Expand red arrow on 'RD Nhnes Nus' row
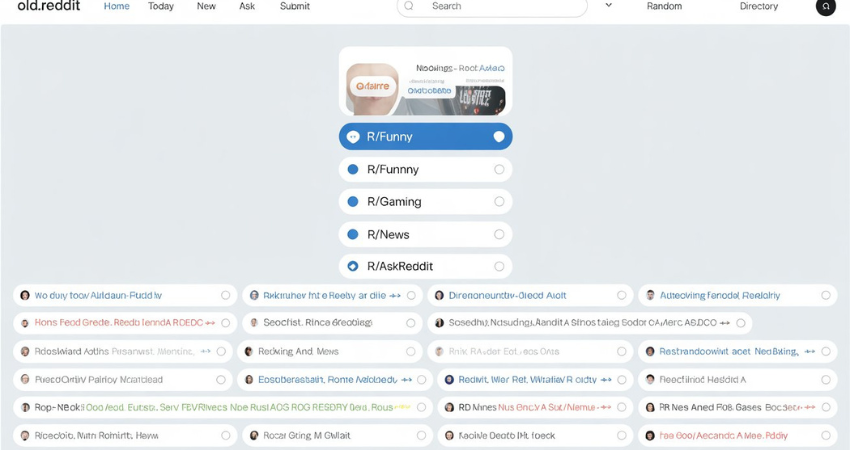The height and width of the screenshot is (450, 850). [606, 407]
